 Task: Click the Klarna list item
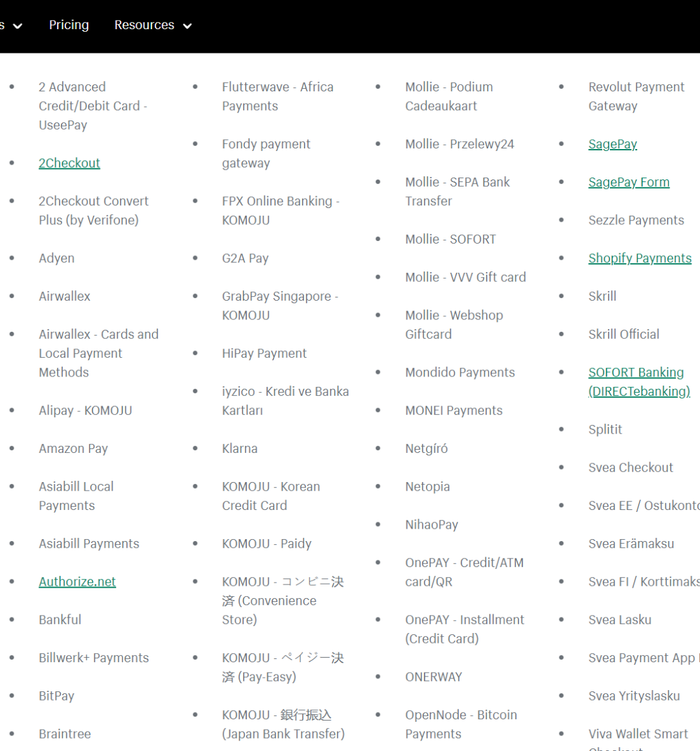point(239,448)
